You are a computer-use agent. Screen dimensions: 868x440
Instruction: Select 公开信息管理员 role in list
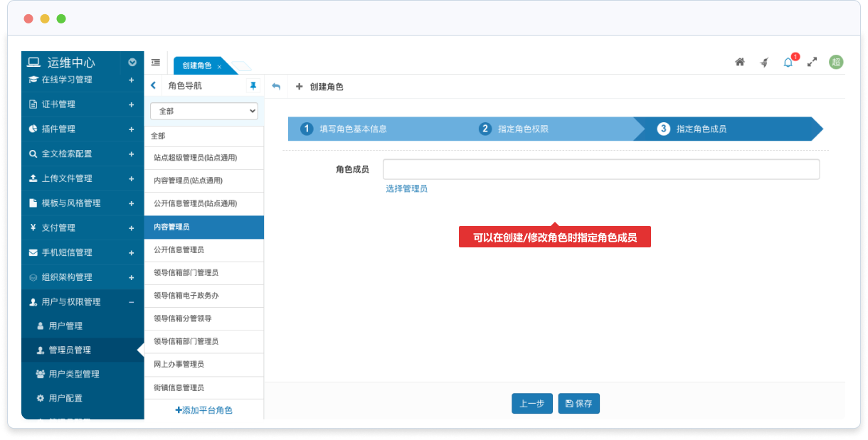pyautogui.click(x=179, y=249)
